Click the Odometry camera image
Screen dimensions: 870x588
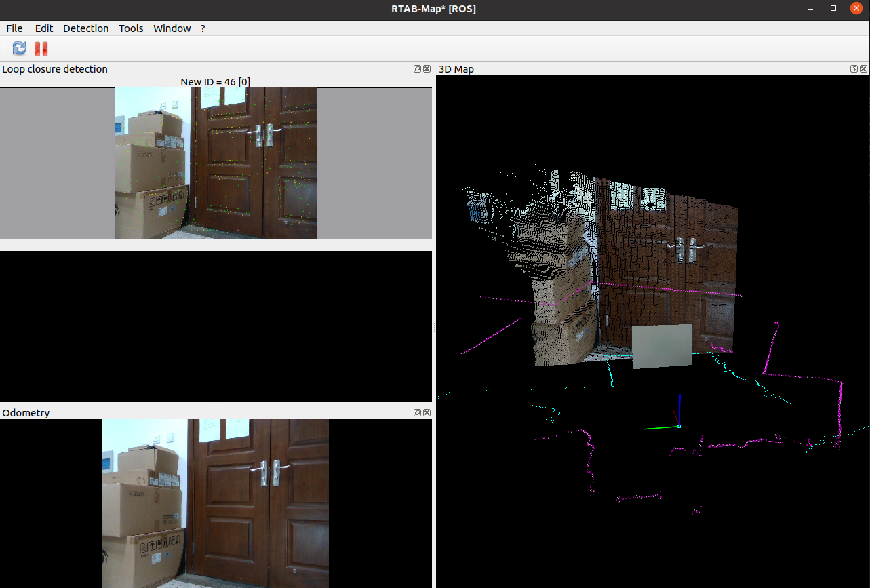point(215,503)
